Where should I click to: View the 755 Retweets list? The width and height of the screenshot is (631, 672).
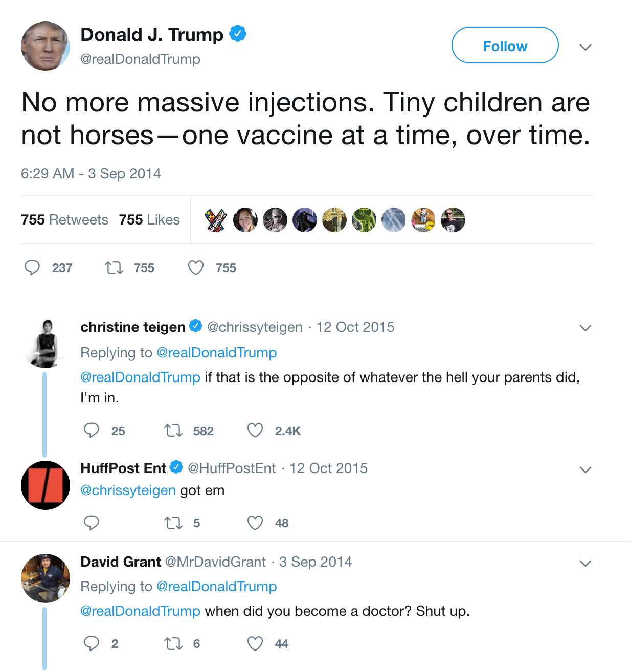64,220
